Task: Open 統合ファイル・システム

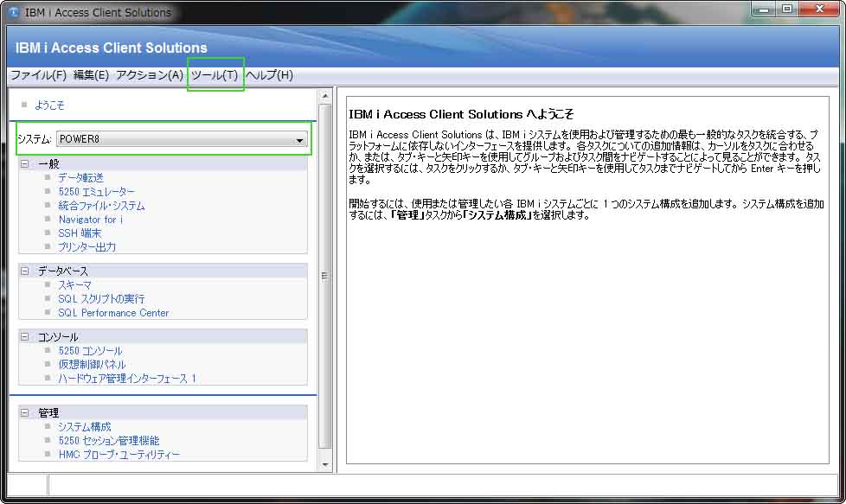Action: 101,206
